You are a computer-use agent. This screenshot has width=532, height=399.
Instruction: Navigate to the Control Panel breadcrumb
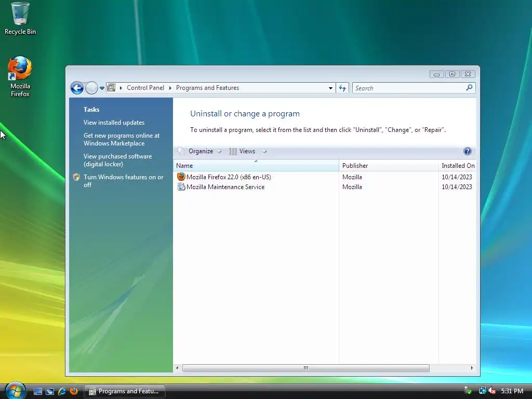[x=145, y=88]
